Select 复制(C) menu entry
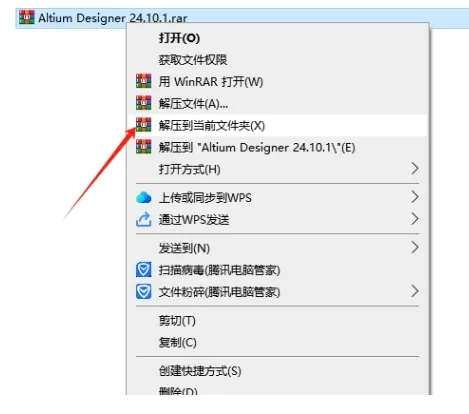Image resolution: width=469 pixels, height=414 pixels. click(178, 342)
